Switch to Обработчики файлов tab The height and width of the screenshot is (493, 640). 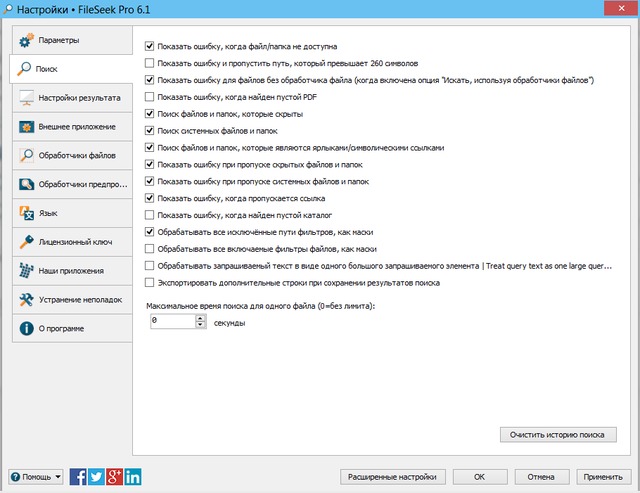click(72, 155)
